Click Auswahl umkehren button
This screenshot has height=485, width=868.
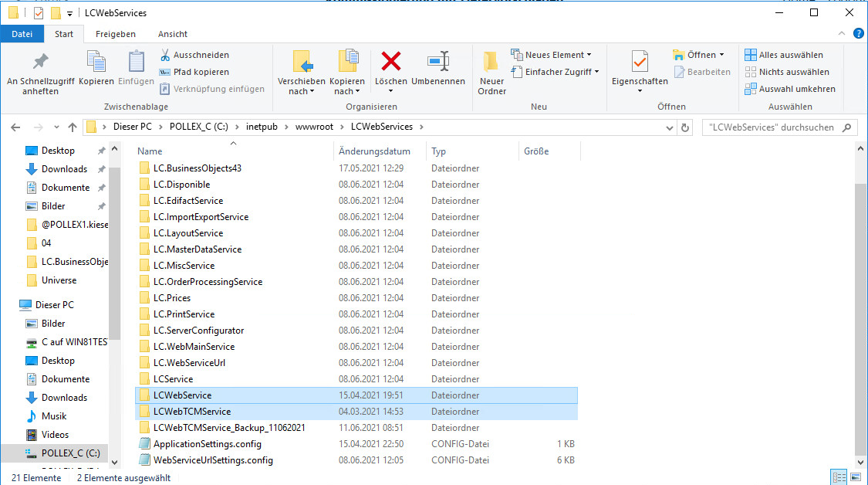(789, 89)
